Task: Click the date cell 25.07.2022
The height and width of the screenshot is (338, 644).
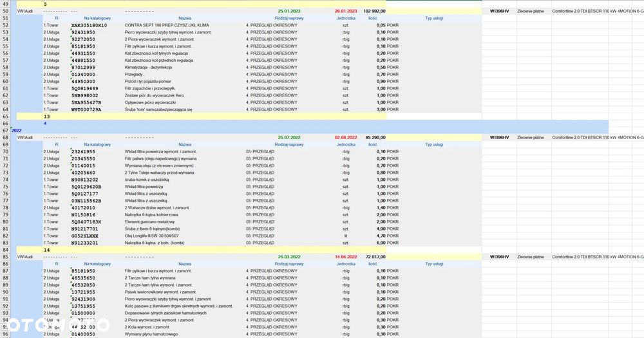Action: (x=289, y=138)
